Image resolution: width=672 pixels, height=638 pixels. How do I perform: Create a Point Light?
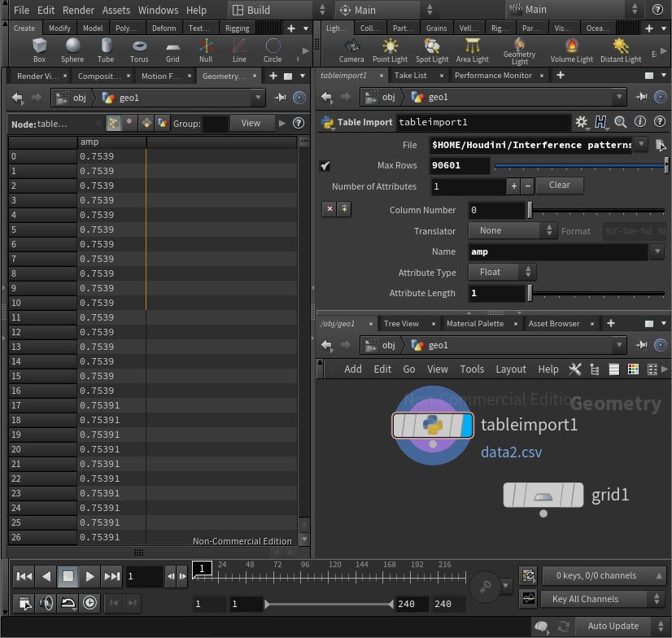click(390, 50)
